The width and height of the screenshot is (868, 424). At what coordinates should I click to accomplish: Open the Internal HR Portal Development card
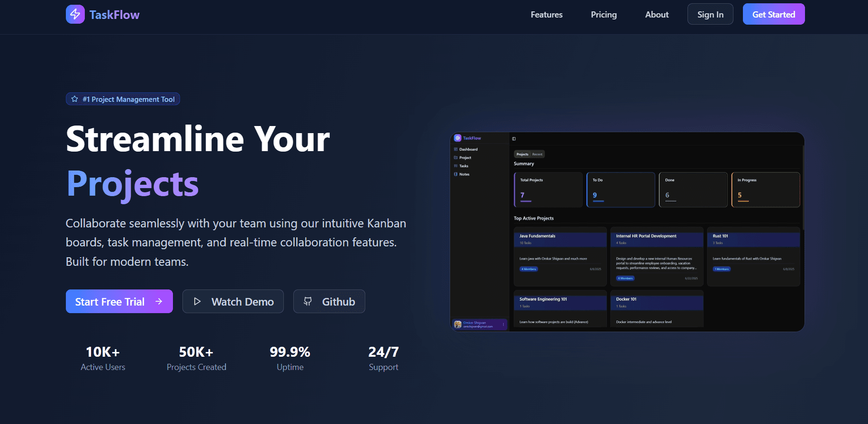coord(657,256)
